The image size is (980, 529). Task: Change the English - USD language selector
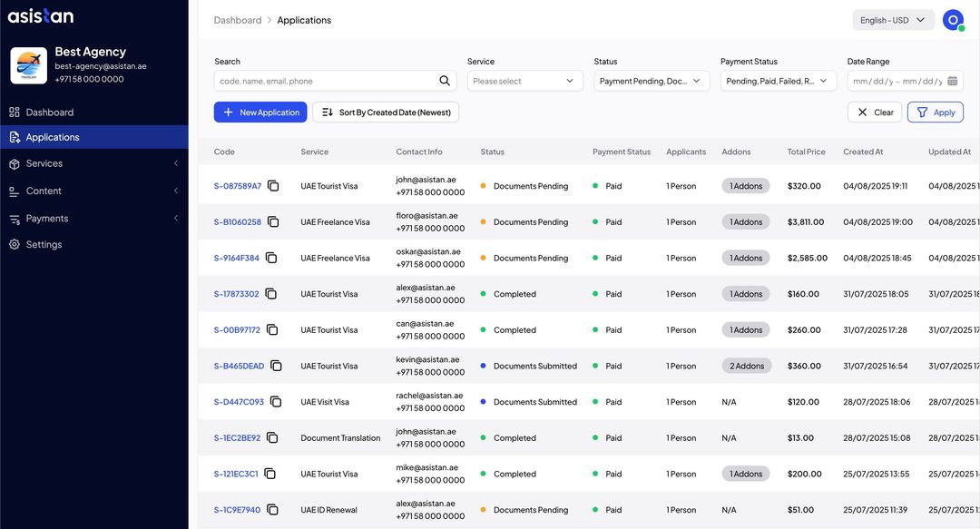[893, 20]
